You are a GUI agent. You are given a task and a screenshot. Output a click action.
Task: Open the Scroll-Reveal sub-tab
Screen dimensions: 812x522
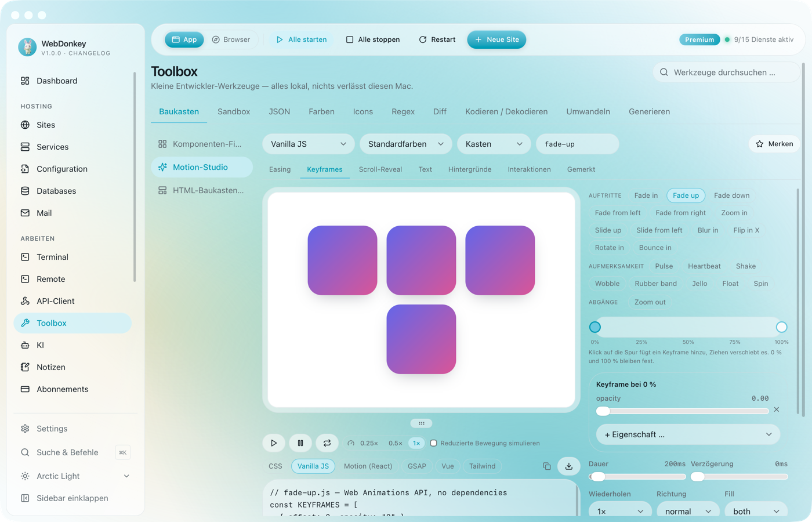click(380, 169)
